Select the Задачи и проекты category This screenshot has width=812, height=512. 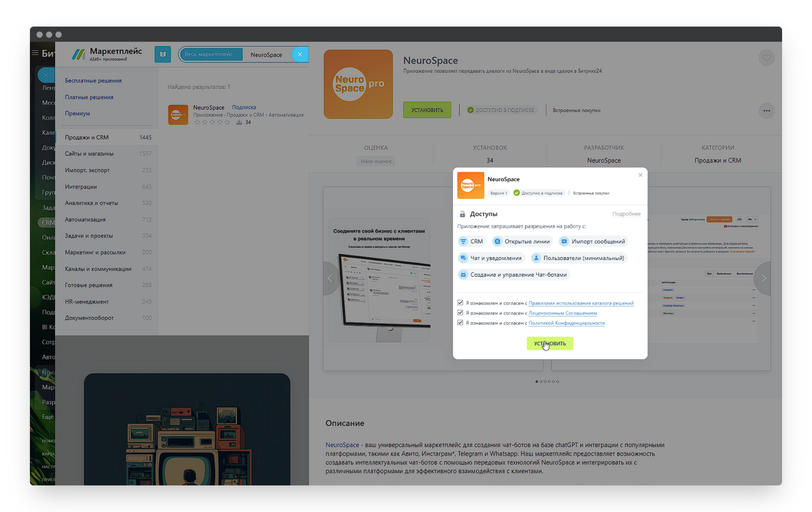tap(107, 236)
